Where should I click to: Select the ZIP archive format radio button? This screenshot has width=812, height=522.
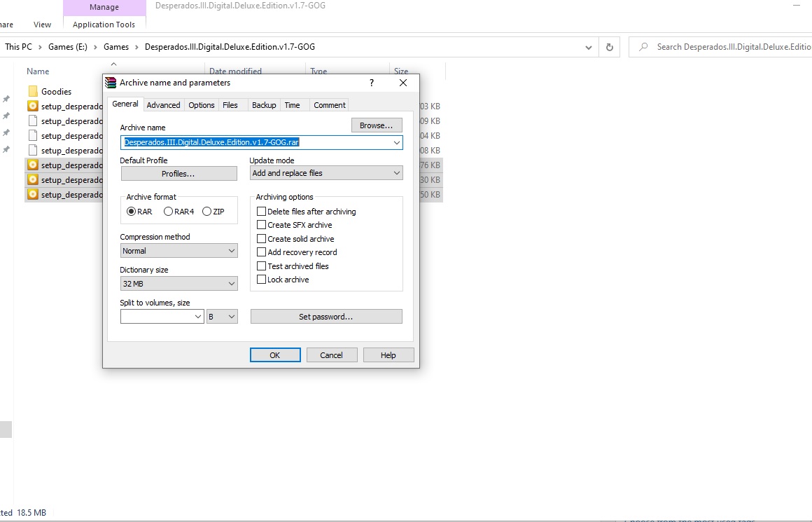click(x=207, y=211)
